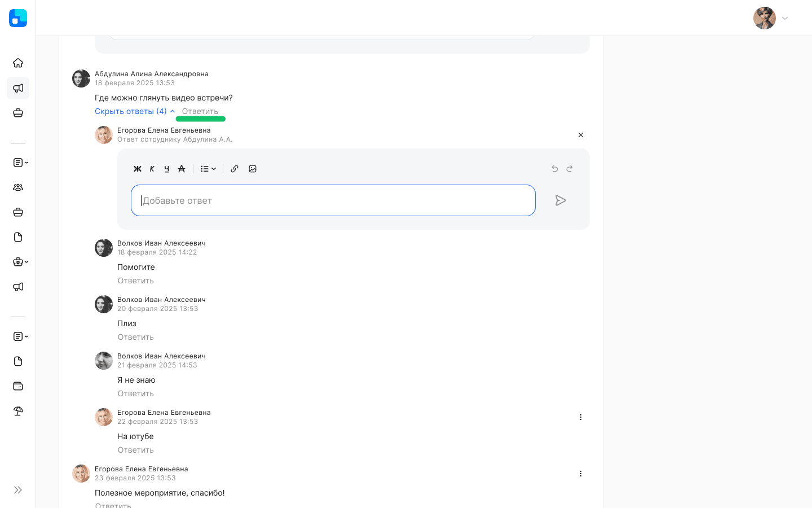Click the bold formatting icon

pos(137,169)
